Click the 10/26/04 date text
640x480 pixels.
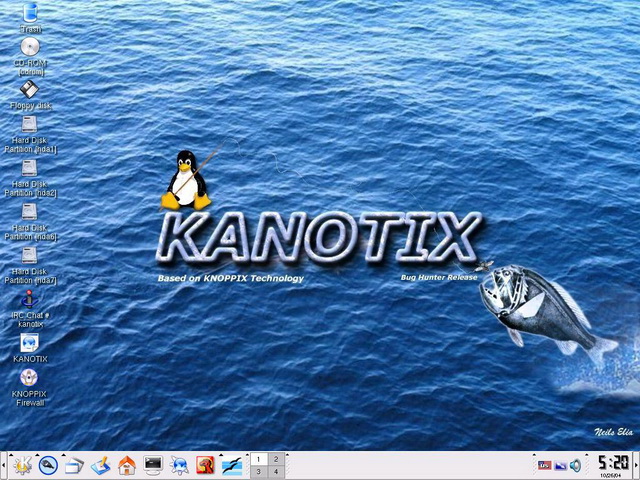pyautogui.click(x=609, y=476)
